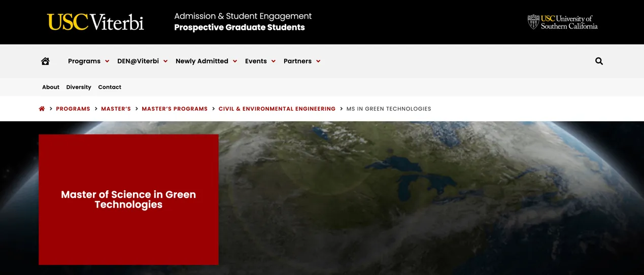Expand the DEN@Viterbi dropdown chevron

coord(165,61)
